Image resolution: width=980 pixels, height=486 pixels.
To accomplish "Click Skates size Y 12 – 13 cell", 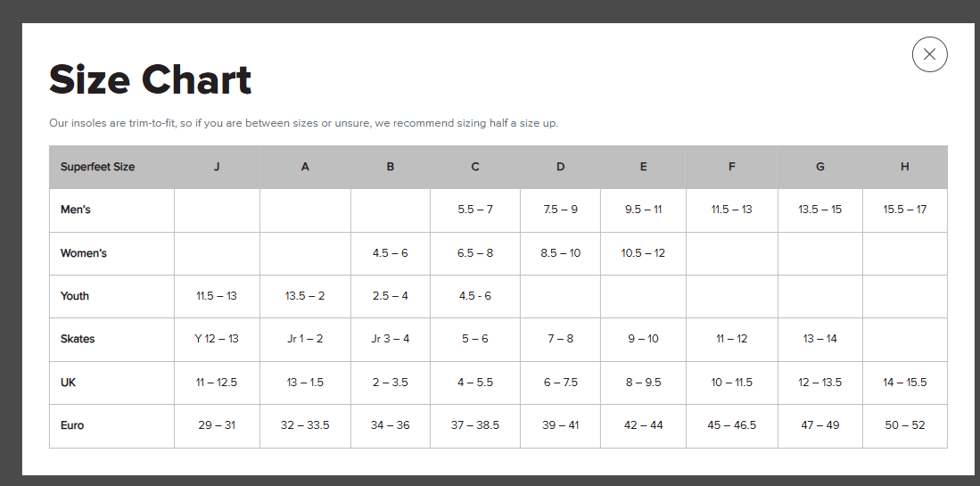I will click(x=217, y=339).
